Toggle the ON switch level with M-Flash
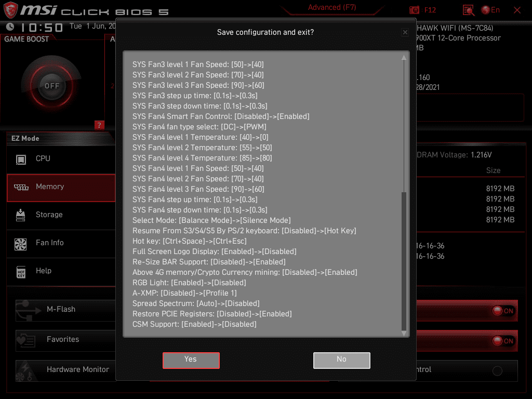The image size is (532, 399). pos(503,311)
